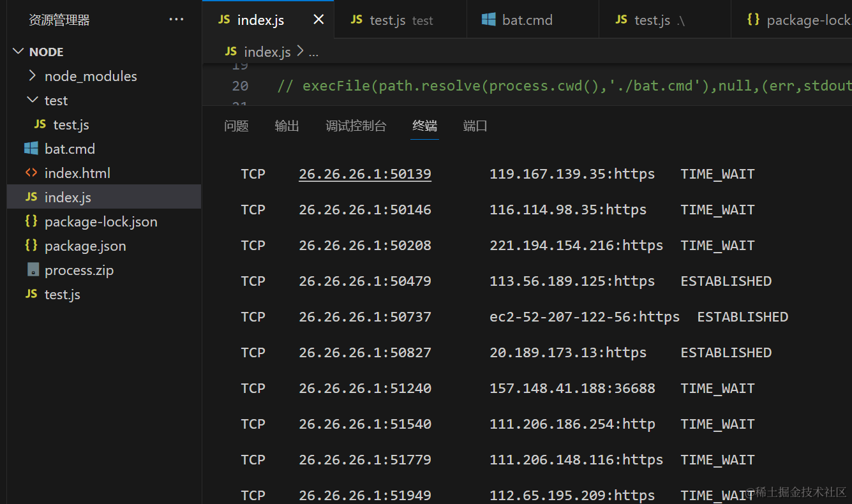
Task: Open the 端口 panel tab
Action: (475, 126)
